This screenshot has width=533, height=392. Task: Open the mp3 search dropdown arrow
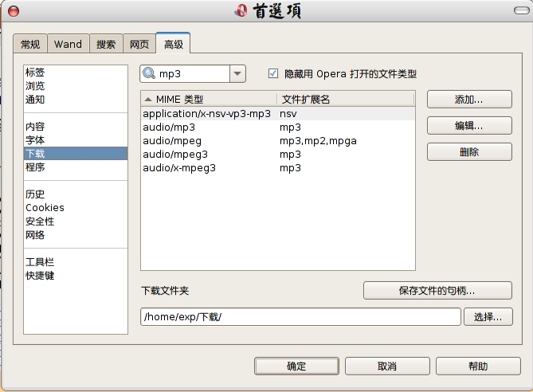[237, 74]
